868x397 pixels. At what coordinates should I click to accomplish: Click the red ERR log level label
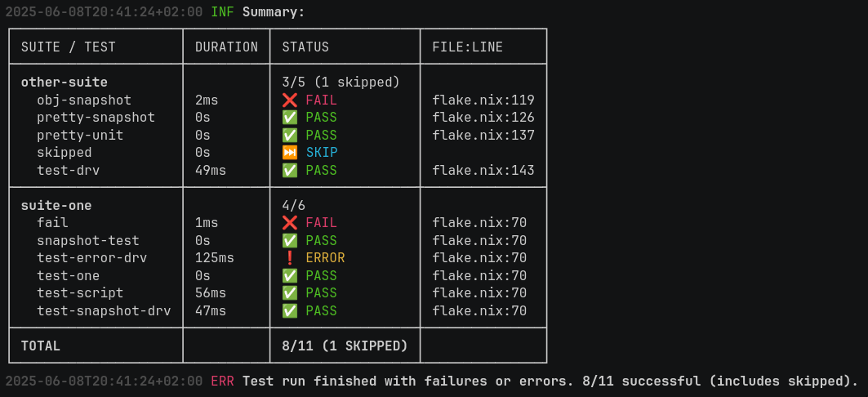222,381
